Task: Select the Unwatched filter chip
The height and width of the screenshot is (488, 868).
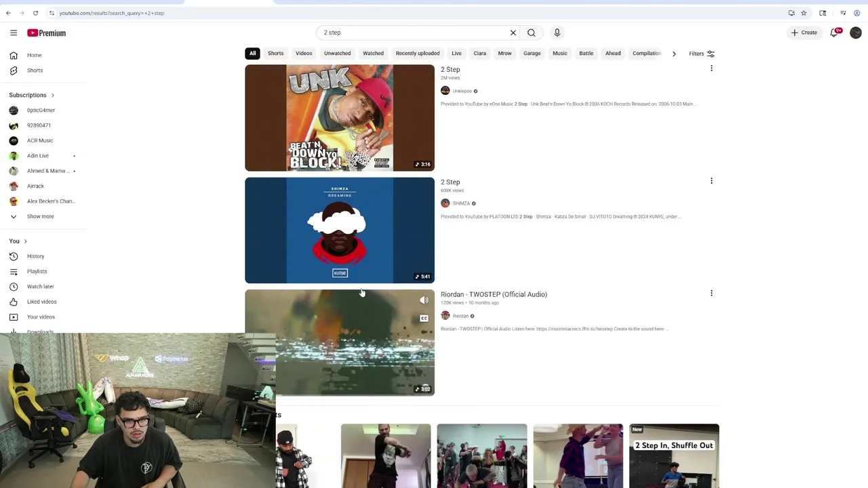Action: click(337, 54)
